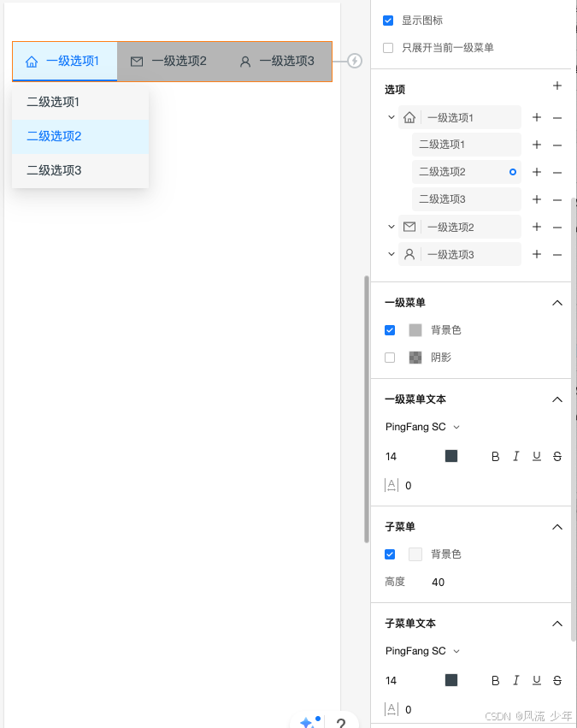This screenshot has height=728, width=577.
Task: Collapse the 子菜单 section
Action: click(557, 527)
